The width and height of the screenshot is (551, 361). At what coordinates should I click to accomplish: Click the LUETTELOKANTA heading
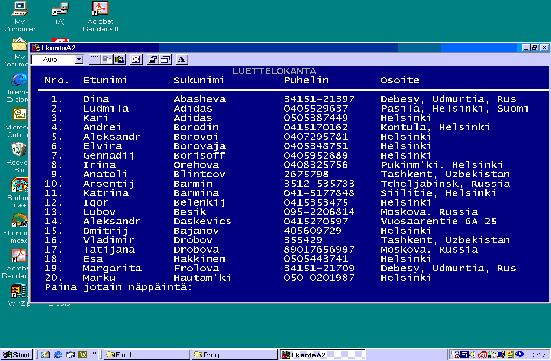[x=274, y=71]
